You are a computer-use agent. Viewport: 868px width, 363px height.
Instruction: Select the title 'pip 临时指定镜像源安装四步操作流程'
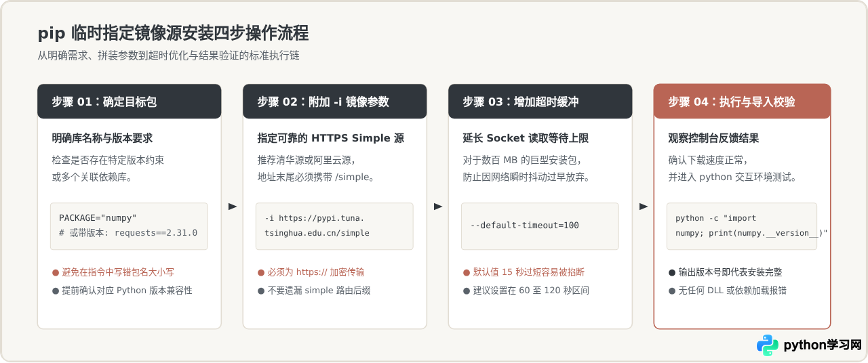point(174,33)
